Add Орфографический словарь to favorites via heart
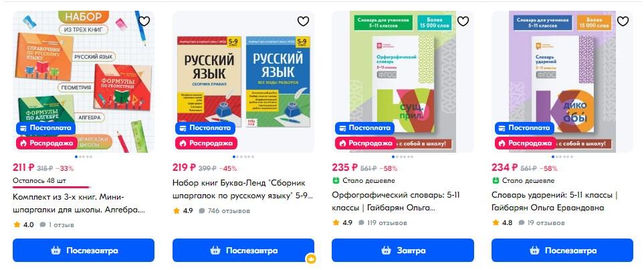This screenshot has width=644, height=270. (463, 21)
